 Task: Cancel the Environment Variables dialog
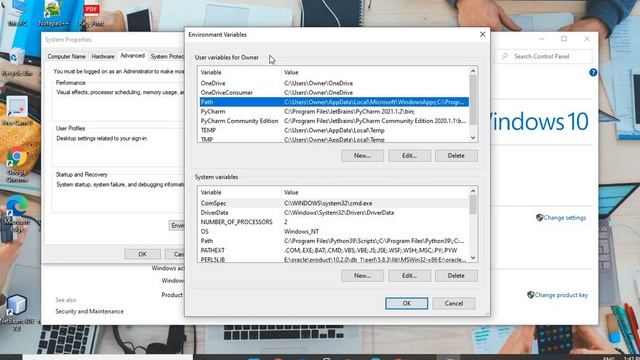pyautogui.click(x=454, y=303)
